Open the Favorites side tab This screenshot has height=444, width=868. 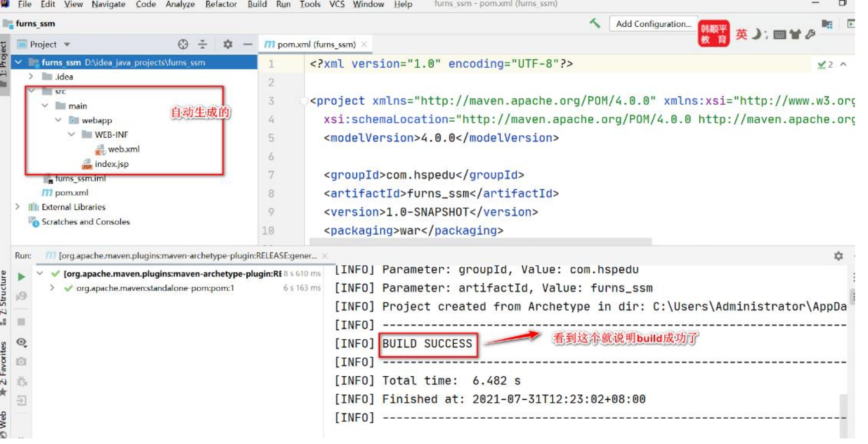[x=4, y=368]
